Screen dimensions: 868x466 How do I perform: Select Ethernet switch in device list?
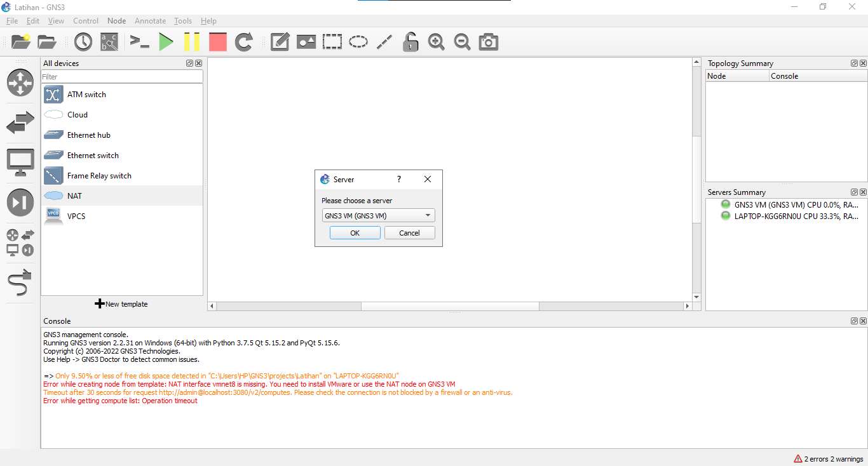122,156
